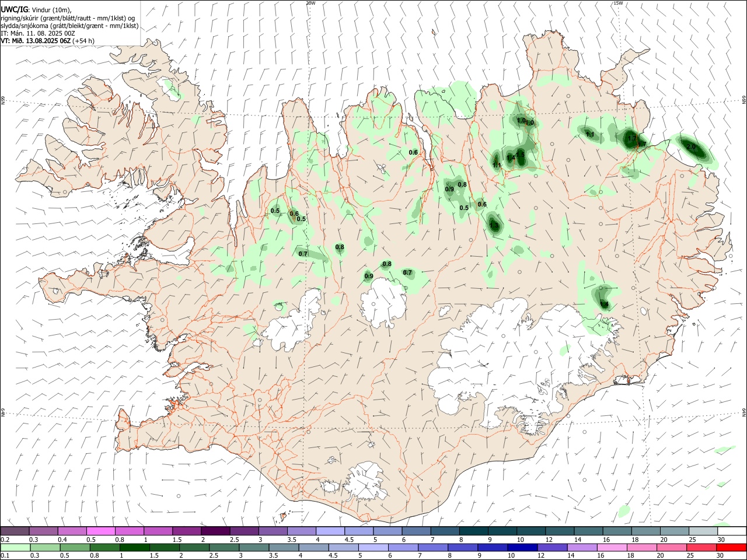Select the palest green swatch labeled 0.1
This screenshot has height=560, width=747.
coord(16,547)
